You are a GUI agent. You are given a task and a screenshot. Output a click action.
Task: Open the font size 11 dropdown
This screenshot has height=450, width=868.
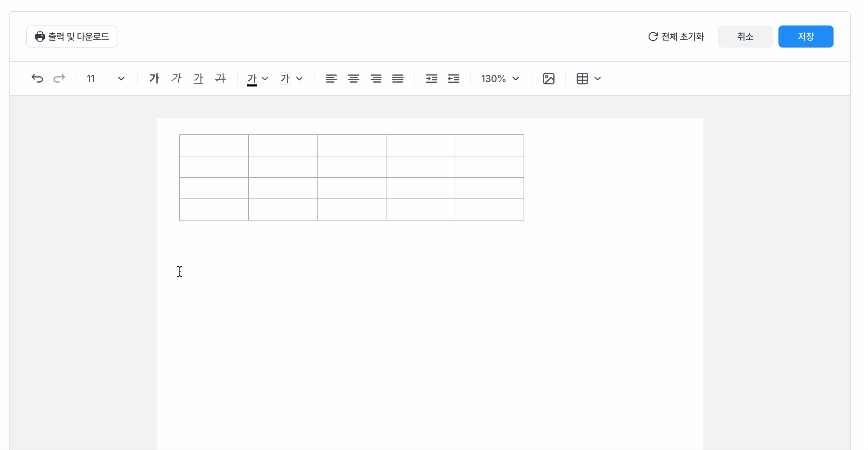click(105, 79)
